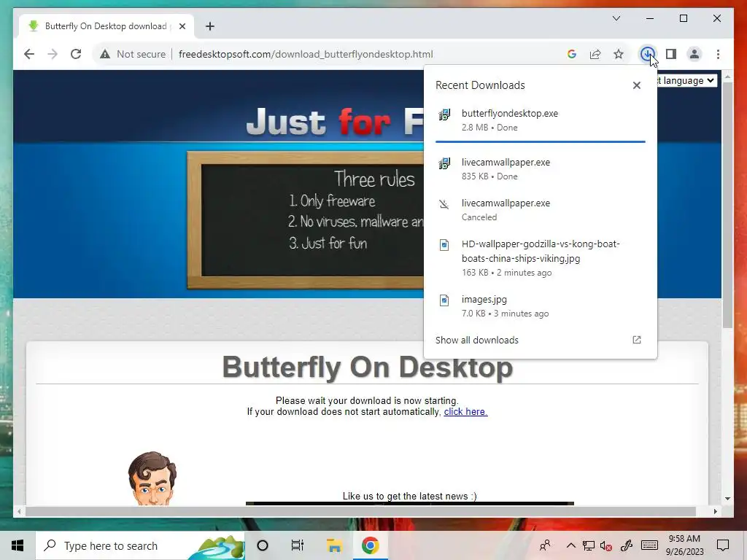
Task: Click the Not secure warning icon
Action: tap(105, 54)
